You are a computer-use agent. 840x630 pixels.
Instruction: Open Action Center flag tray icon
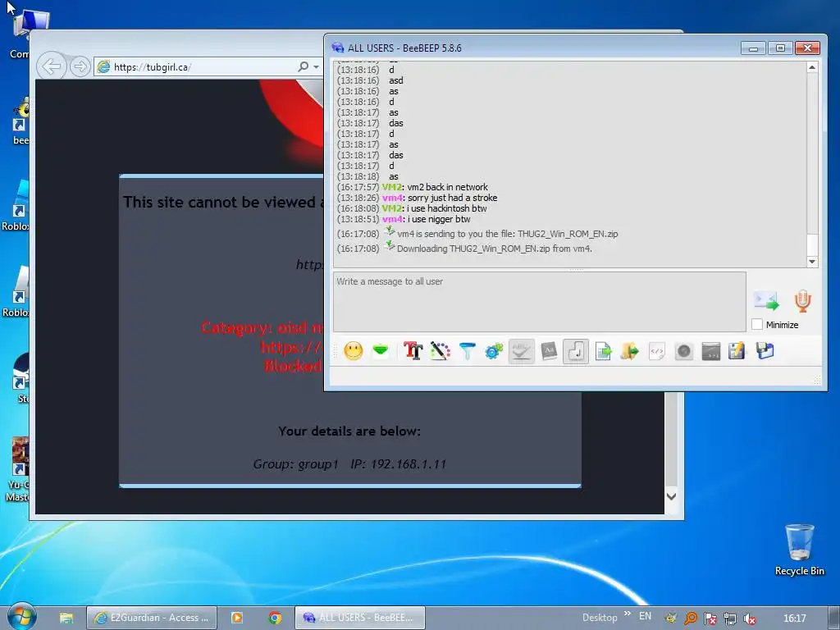[x=710, y=619]
